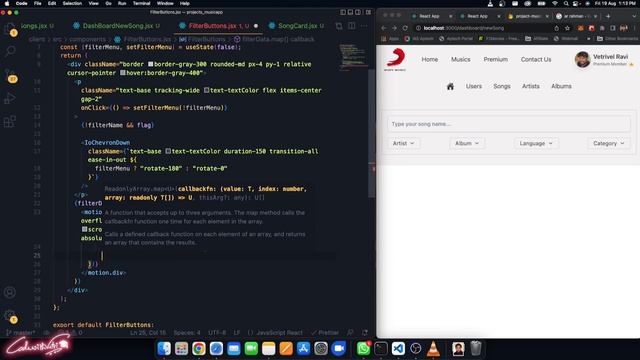Open the Artists dashboard section
The width and height of the screenshot is (640, 360).
(531, 86)
